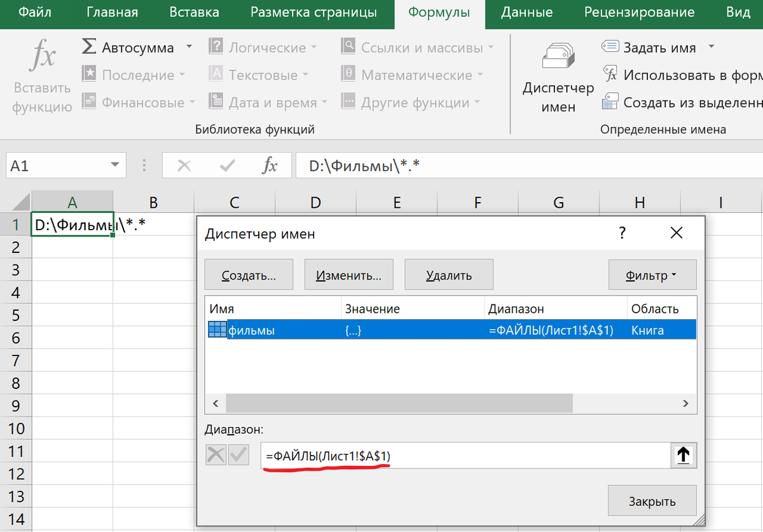
Task: Click the select-all corner of the sheet
Action: point(16,202)
